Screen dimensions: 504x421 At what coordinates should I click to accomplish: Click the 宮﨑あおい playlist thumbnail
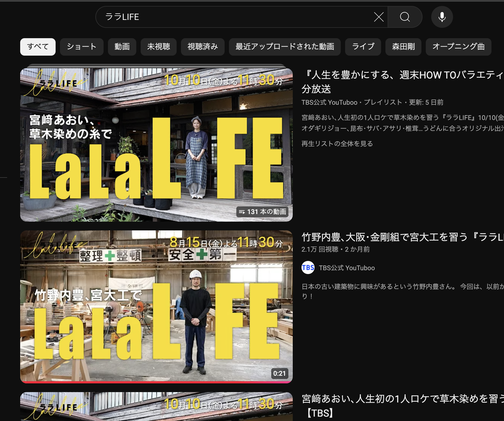point(156,145)
